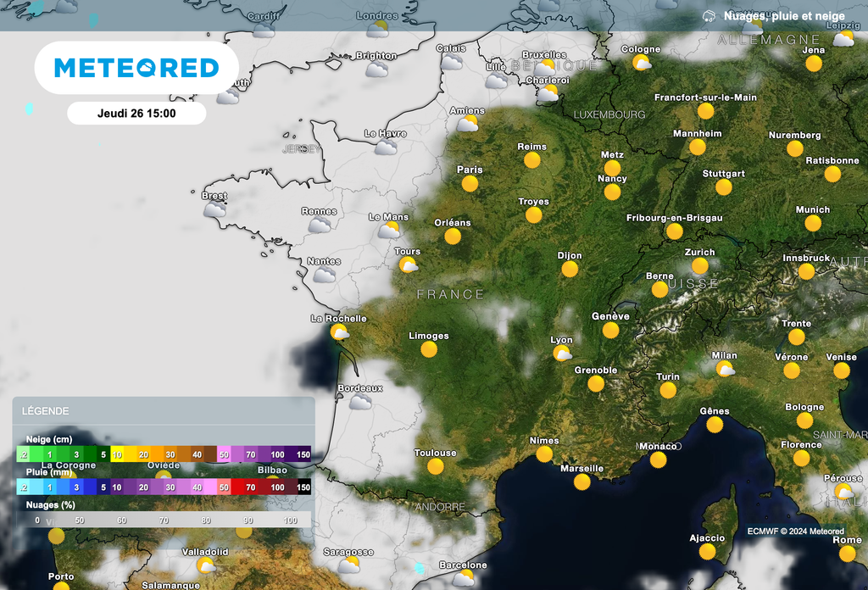
Task: Click the sun icon near Grenoble
Action: (596, 382)
